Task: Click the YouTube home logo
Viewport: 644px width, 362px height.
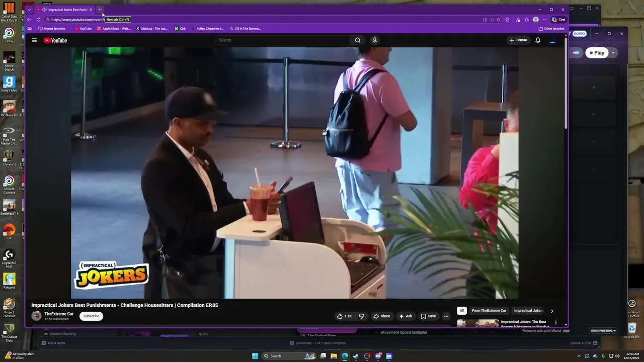Action: 55,40
